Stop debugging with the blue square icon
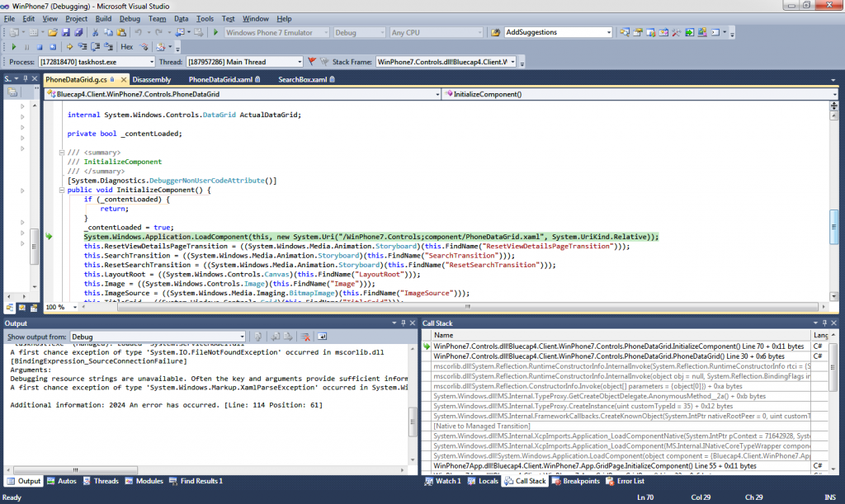845x504 pixels. pyautogui.click(x=40, y=47)
